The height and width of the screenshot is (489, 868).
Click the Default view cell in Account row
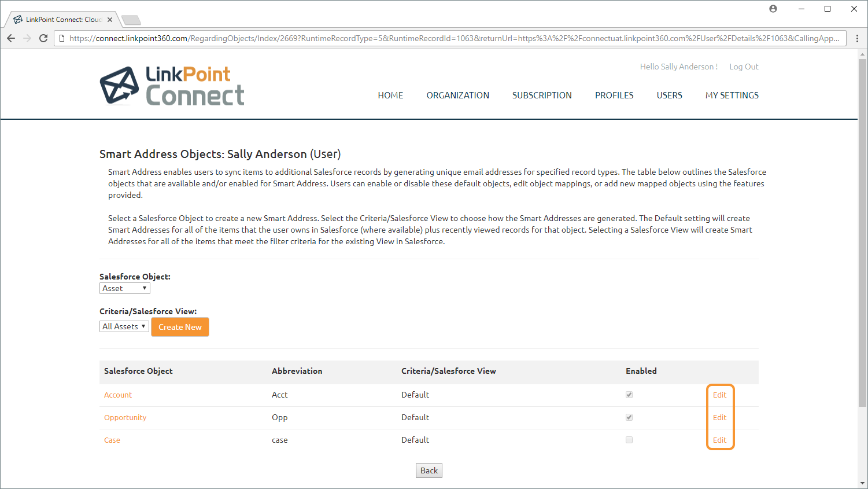pyautogui.click(x=415, y=395)
